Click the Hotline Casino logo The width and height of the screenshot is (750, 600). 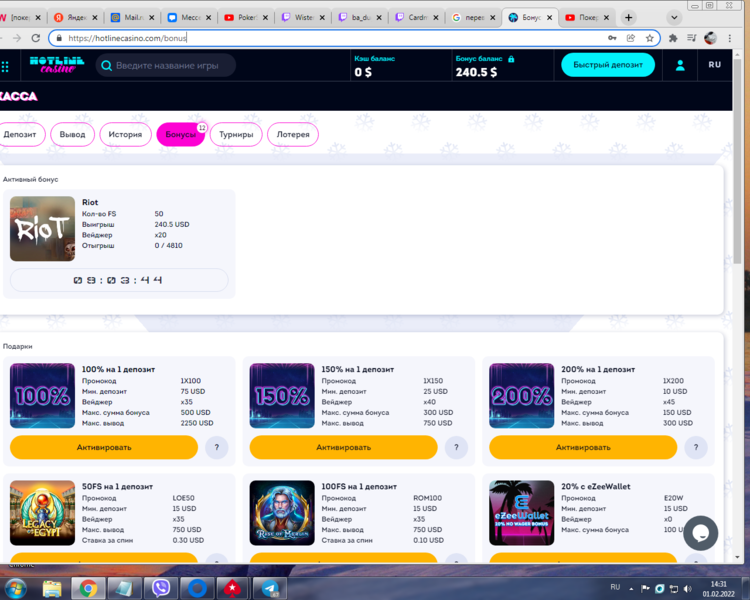(49, 65)
